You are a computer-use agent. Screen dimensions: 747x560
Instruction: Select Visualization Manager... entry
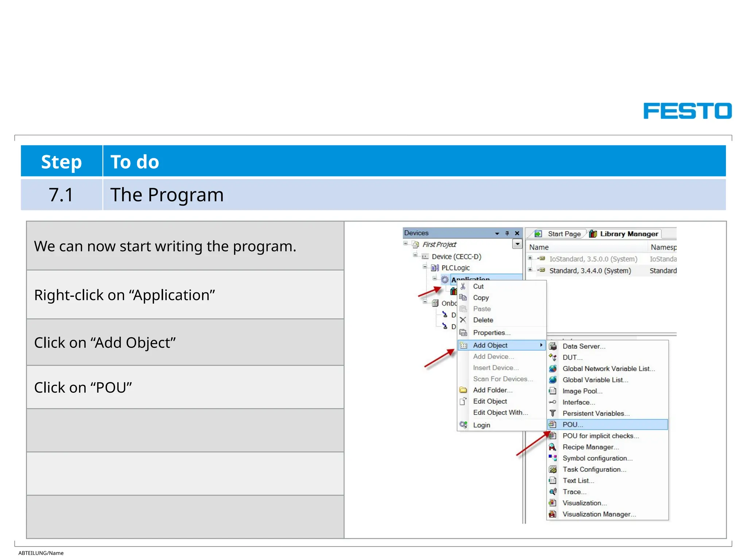[x=608, y=514]
